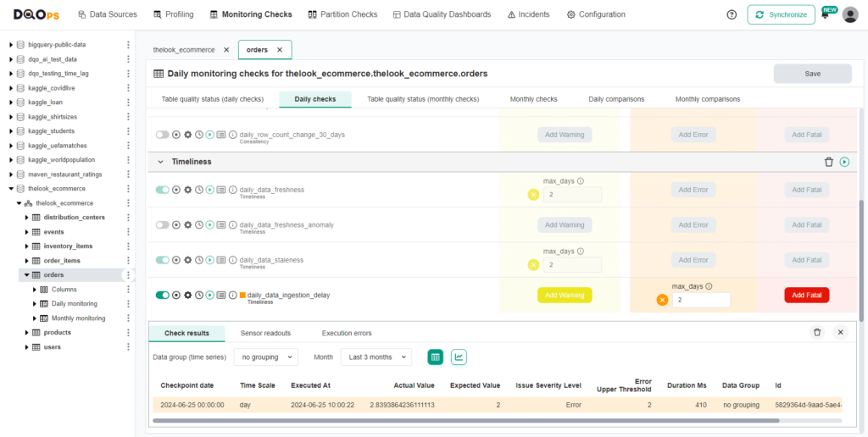Open schedule clock for daily_data_staleness
Viewport: 868px width, 437px height.
tap(198, 260)
